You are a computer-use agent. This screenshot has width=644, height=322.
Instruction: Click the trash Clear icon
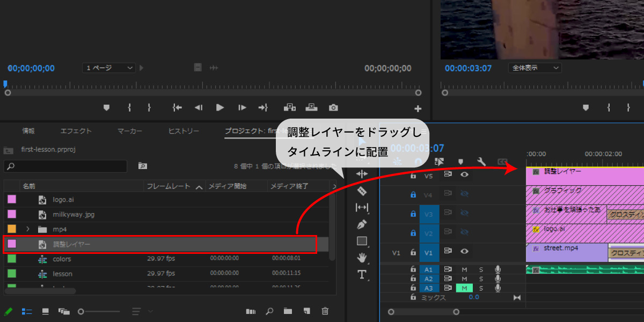[x=325, y=311]
